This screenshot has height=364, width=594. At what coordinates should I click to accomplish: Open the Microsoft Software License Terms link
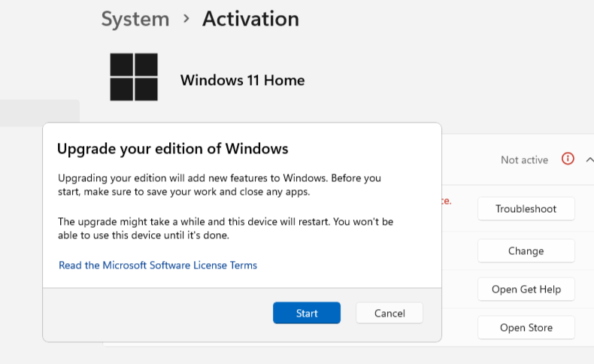[158, 265]
